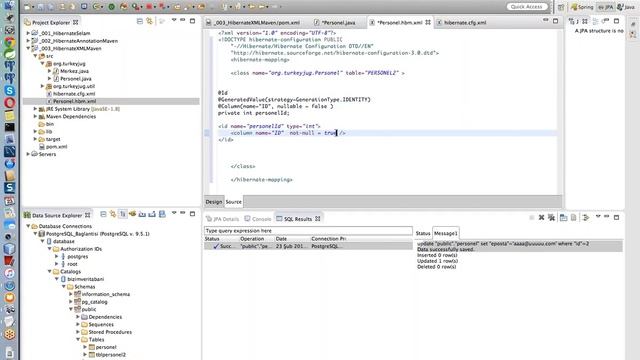The image size is (640, 360).
Task: Expand the _002_HibernateAnnotationMaven project
Action: 28,41
